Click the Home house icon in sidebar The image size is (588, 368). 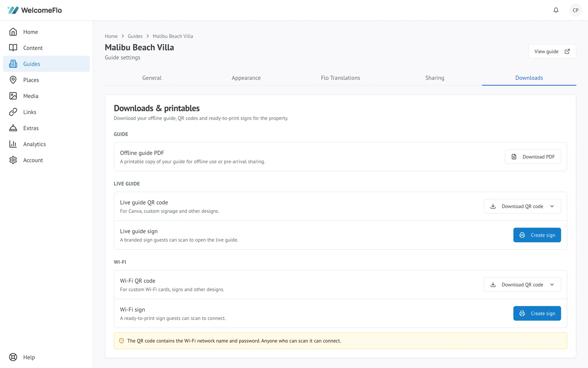tap(13, 32)
